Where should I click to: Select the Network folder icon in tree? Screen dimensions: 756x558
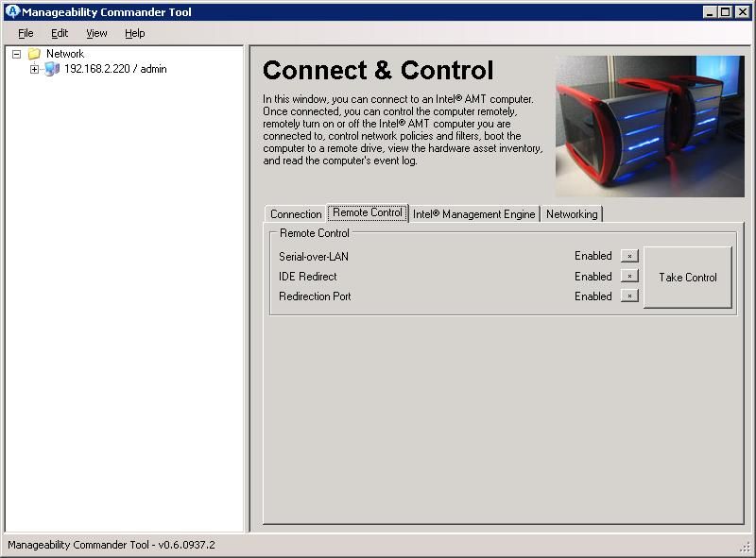[34, 54]
